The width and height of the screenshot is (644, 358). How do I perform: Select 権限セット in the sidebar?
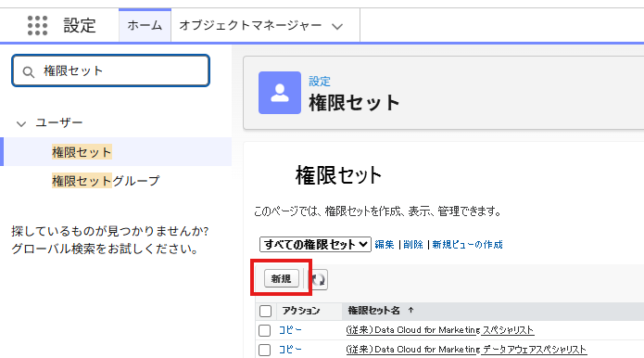[82, 152]
